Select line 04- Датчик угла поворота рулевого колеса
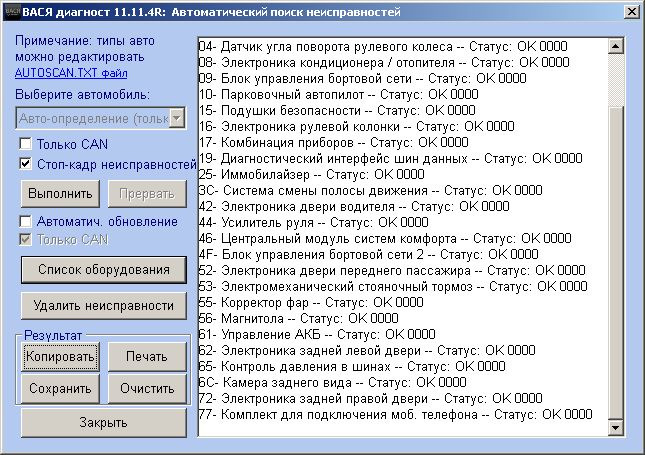 coord(383,46)
